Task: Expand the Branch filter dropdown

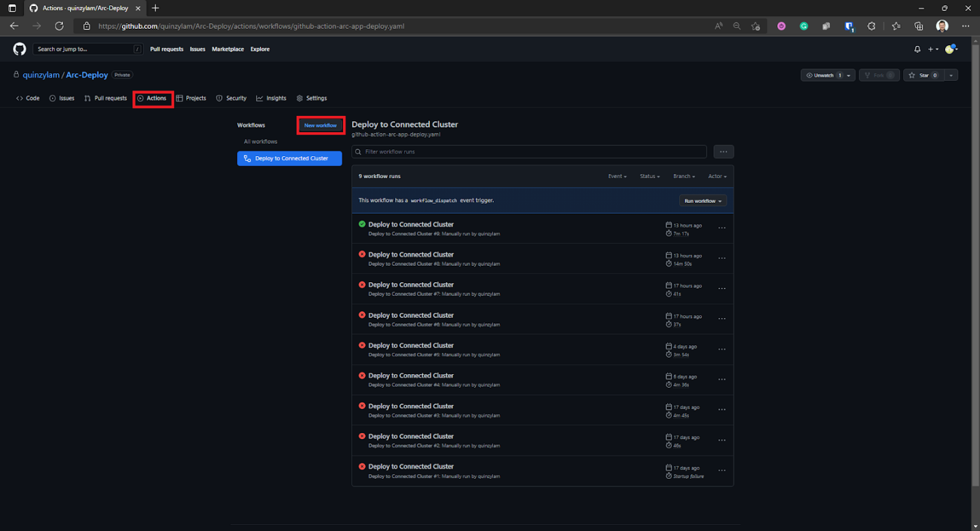Action: click(x=684, y=176)
